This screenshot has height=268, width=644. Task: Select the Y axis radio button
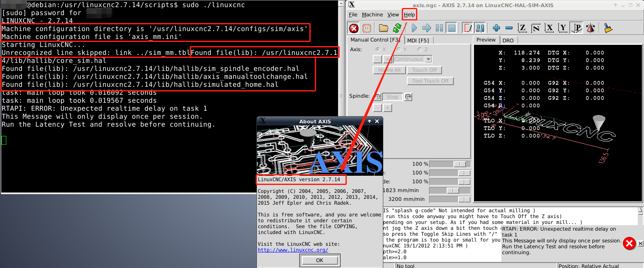tap(399, 49)
